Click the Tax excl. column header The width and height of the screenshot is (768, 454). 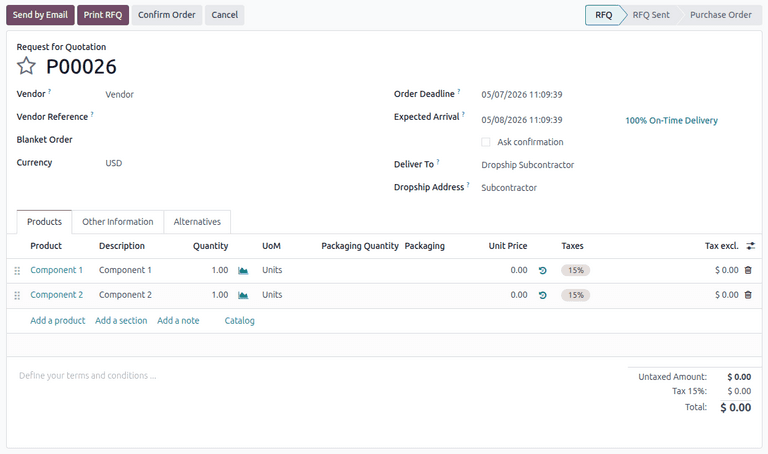(x=721, y=246)
